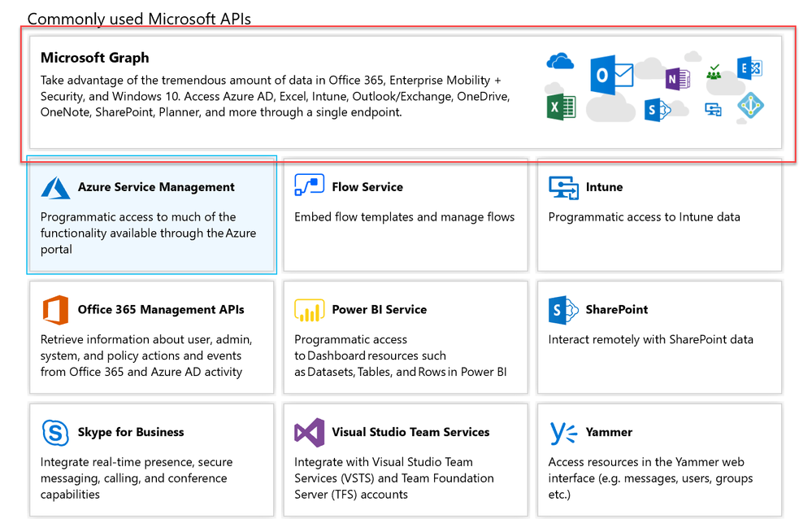Click the SharePoint tile icon

click(563, 310)
